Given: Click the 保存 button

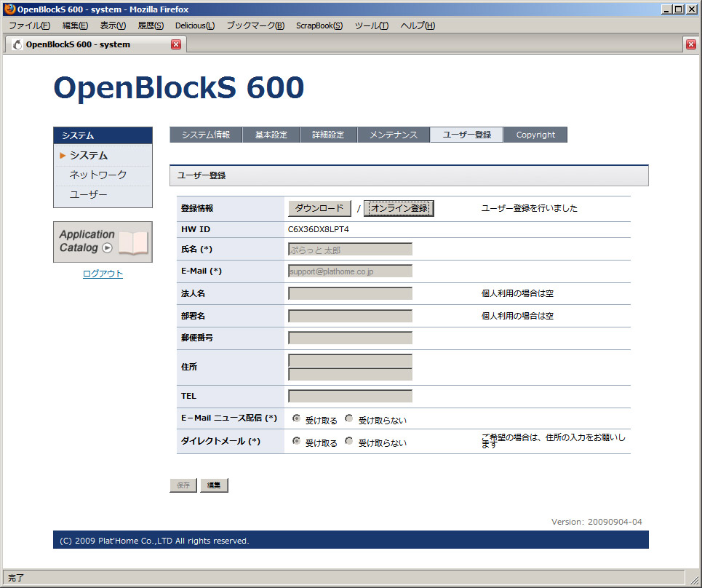Looking at the screenshot, I should tap(183, 485).
